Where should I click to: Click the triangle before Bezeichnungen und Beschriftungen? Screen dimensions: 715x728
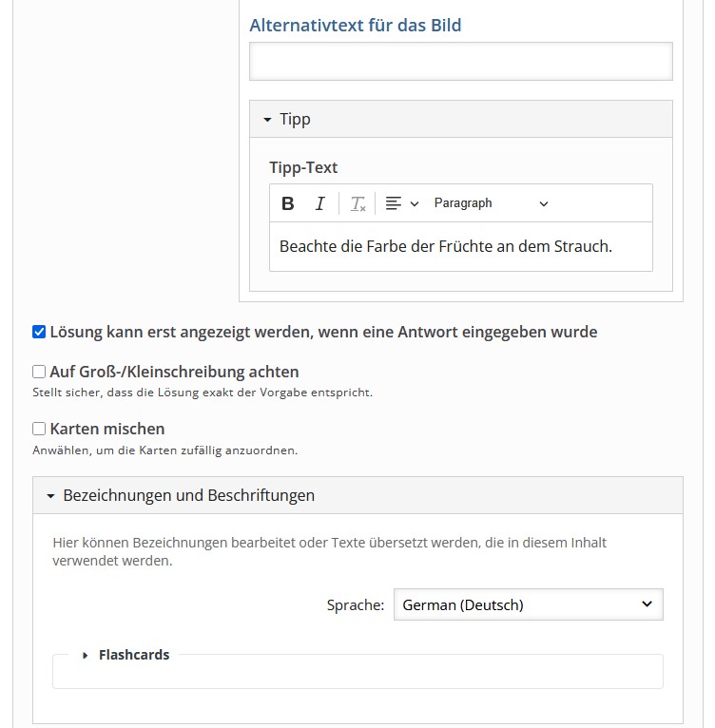[x=50, y=496]
